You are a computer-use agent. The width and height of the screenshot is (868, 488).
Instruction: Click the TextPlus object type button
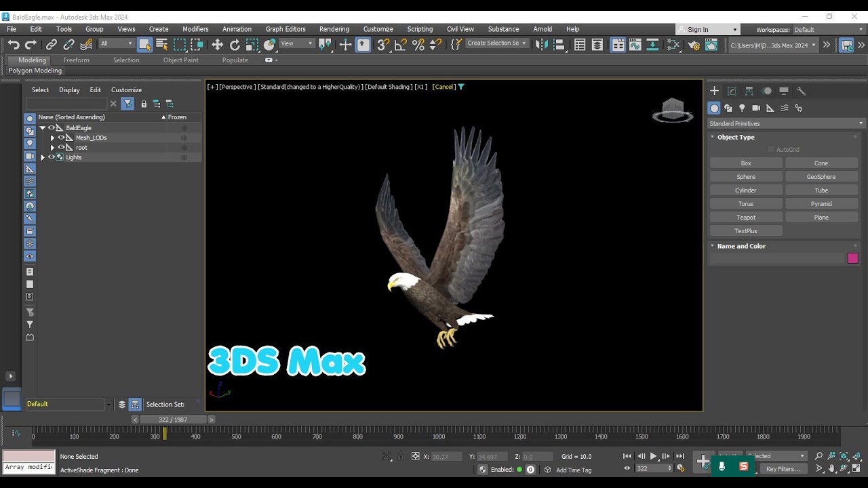point(746,231)
